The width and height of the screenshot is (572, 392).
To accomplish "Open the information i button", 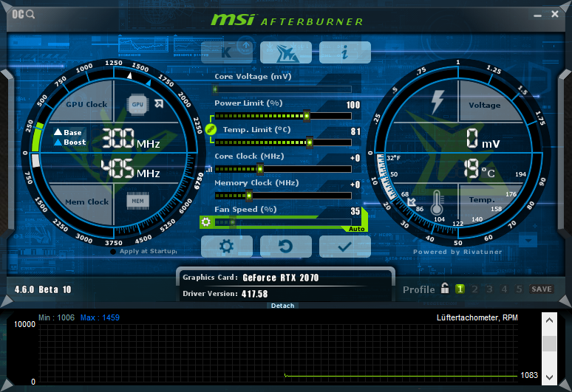I will tap(345, 52).
